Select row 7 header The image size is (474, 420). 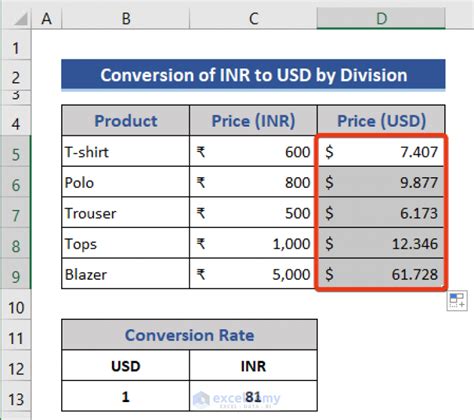16,212
